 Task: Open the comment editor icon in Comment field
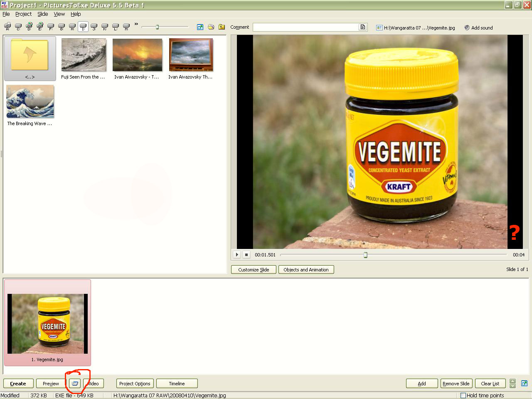(363, 27)
